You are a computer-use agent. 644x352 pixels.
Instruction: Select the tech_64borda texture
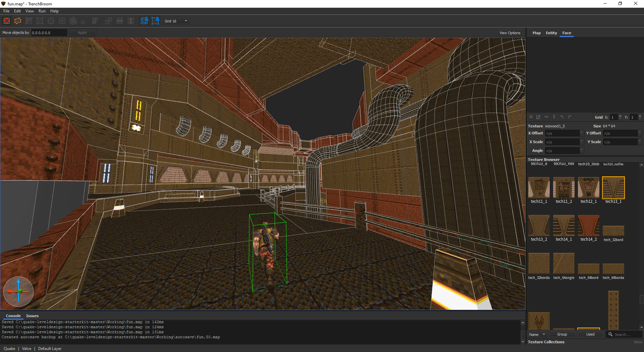click(613, 269)
